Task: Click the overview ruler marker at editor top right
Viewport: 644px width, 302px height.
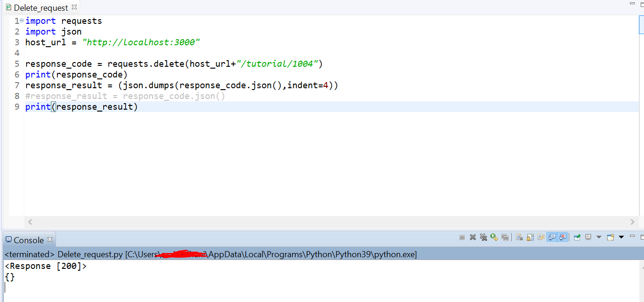Action: [x=641, y=24]
